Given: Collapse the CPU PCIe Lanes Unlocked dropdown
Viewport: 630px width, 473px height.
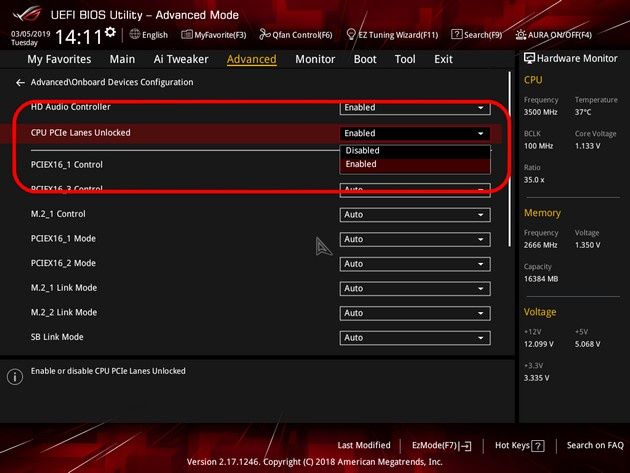Looking at the screenshot, I should [415, 133].
